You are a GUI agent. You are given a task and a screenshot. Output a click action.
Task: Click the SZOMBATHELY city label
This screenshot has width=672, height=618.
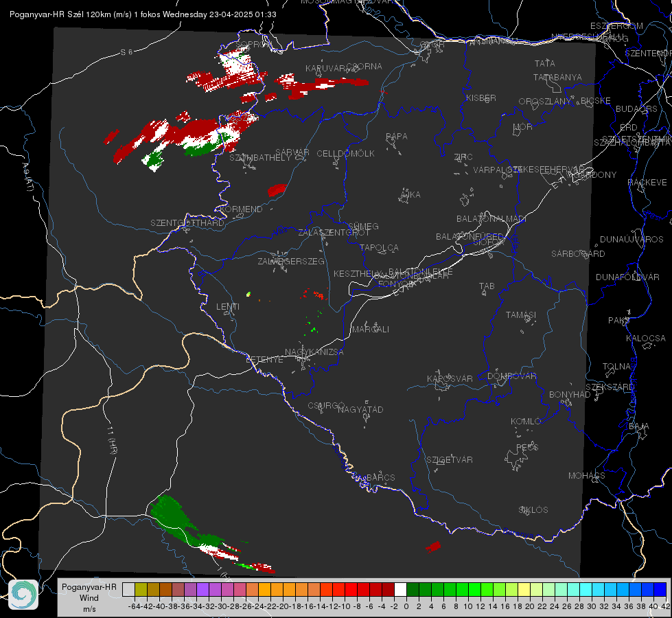click(x=260, y=158)
